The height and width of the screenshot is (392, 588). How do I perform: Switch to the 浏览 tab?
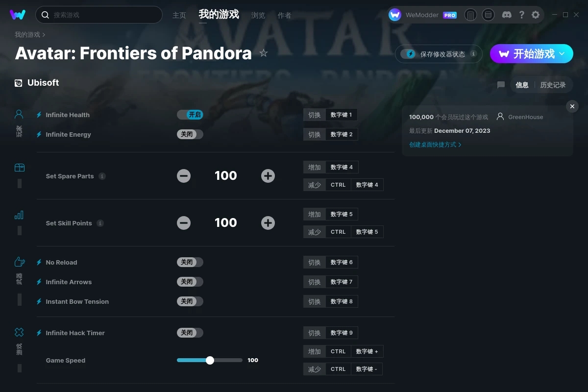coord(258,15)
